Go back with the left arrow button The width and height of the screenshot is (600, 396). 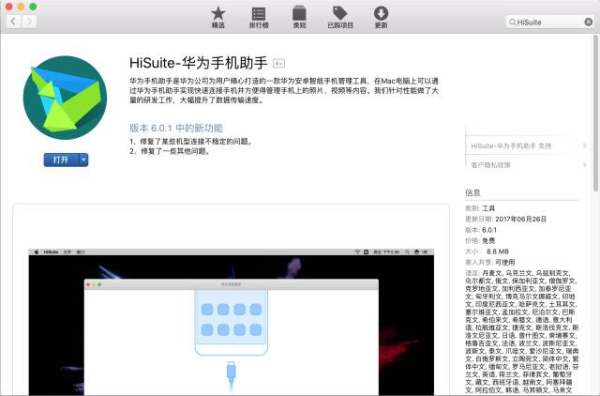click(x=13, y=21)
